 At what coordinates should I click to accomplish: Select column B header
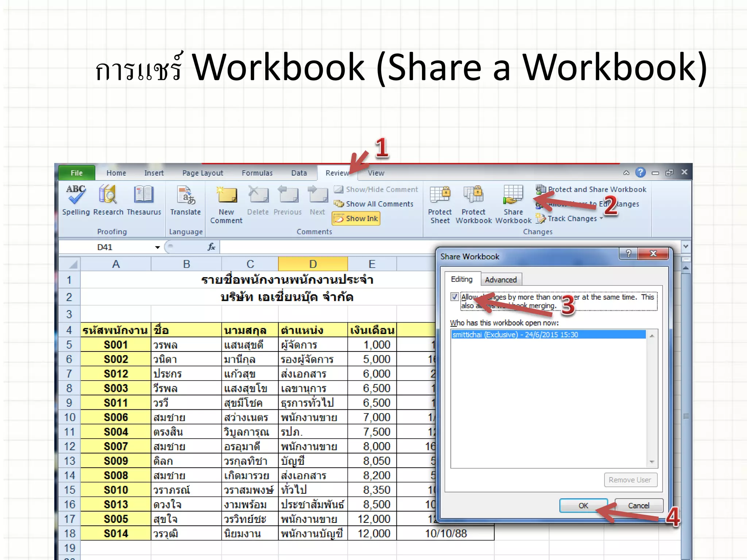(x=186, y=264)
